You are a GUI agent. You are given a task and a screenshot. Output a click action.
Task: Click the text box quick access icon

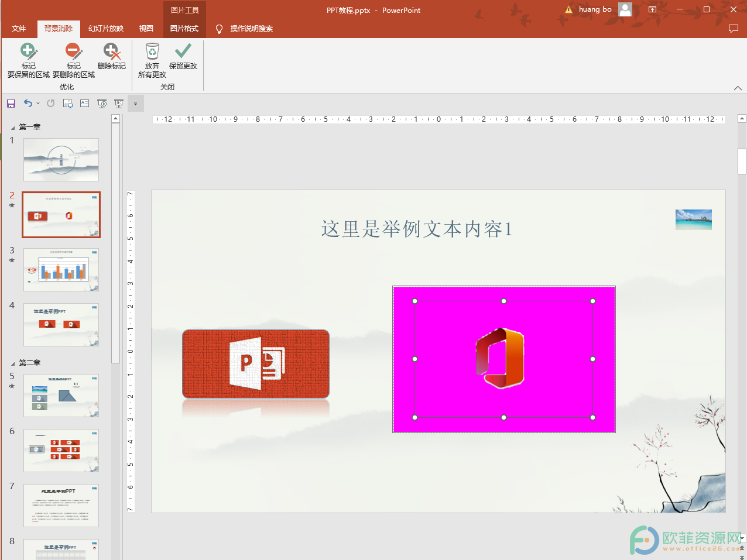[85, 104]
